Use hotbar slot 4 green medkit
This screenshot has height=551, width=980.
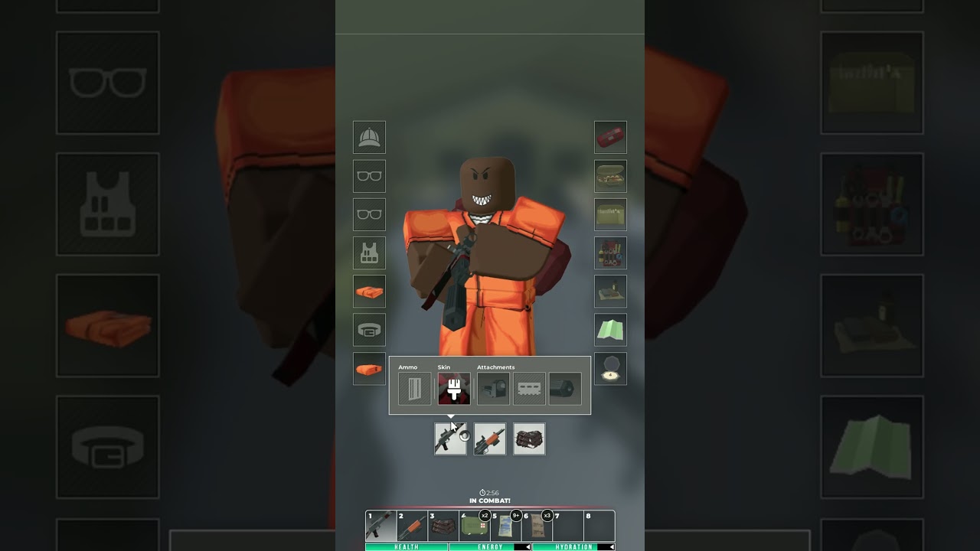(x=475, y=527)
